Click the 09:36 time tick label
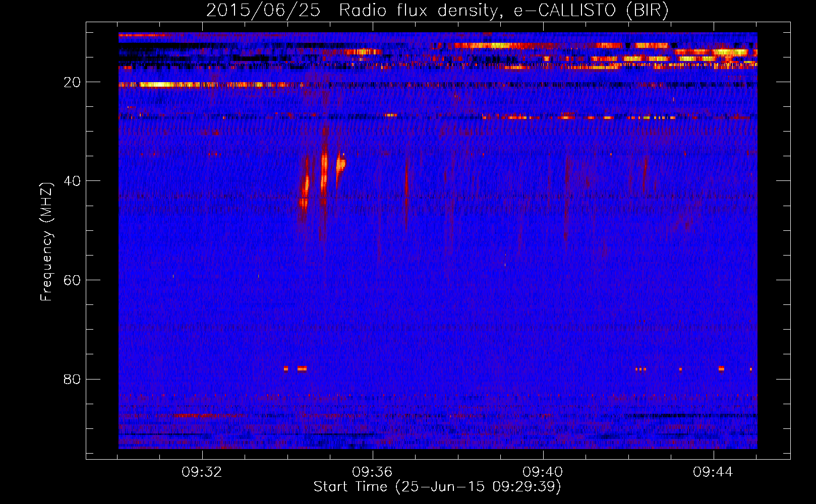The height and width of the screenshot is (504, 816). 372,472
